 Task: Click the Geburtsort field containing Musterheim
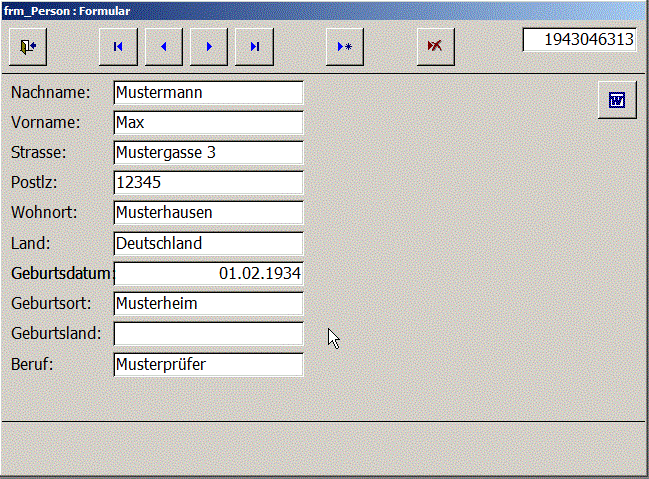coord(209,304)
